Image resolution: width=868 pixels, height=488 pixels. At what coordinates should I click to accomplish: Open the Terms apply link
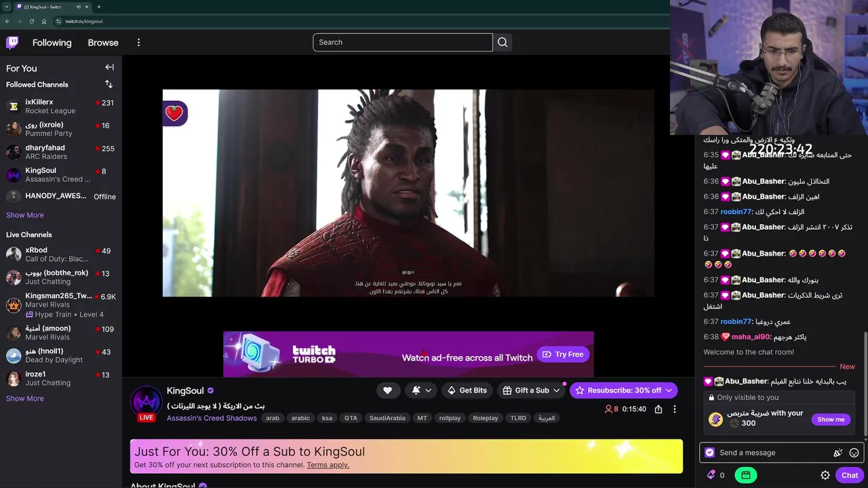click(x=328, y=465)
